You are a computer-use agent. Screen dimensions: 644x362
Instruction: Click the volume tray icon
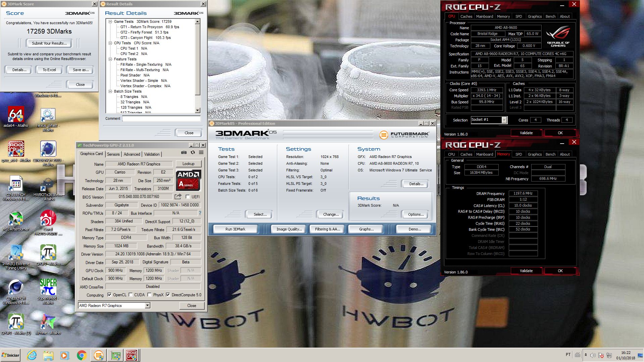[593, 355]
